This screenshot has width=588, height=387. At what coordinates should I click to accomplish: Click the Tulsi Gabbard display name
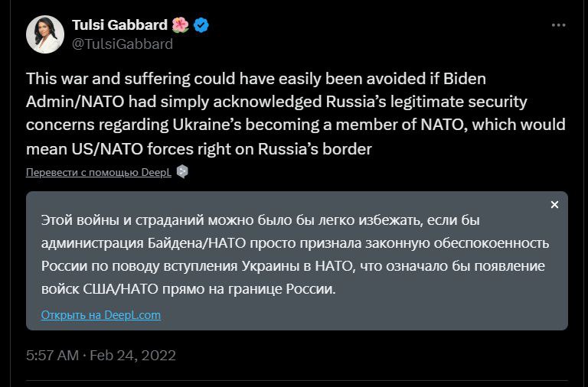[x=121, y=25]
